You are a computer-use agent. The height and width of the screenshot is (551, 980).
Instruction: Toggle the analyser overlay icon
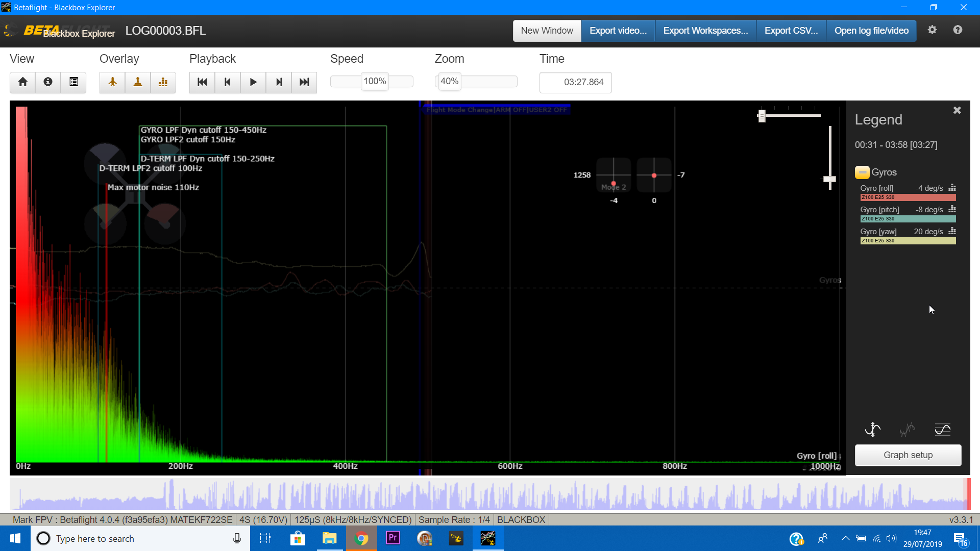[163, 82]
